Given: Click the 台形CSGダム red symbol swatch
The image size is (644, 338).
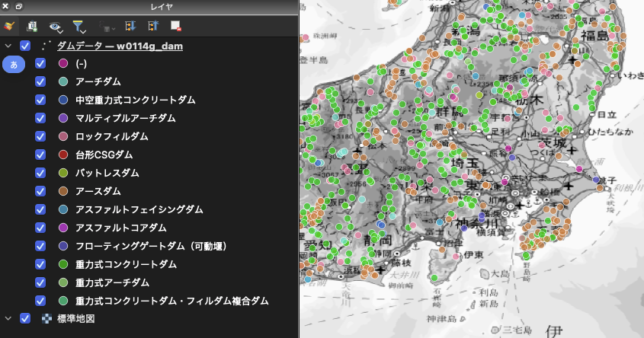Looking at the screenshot, I should pos(62,155).
